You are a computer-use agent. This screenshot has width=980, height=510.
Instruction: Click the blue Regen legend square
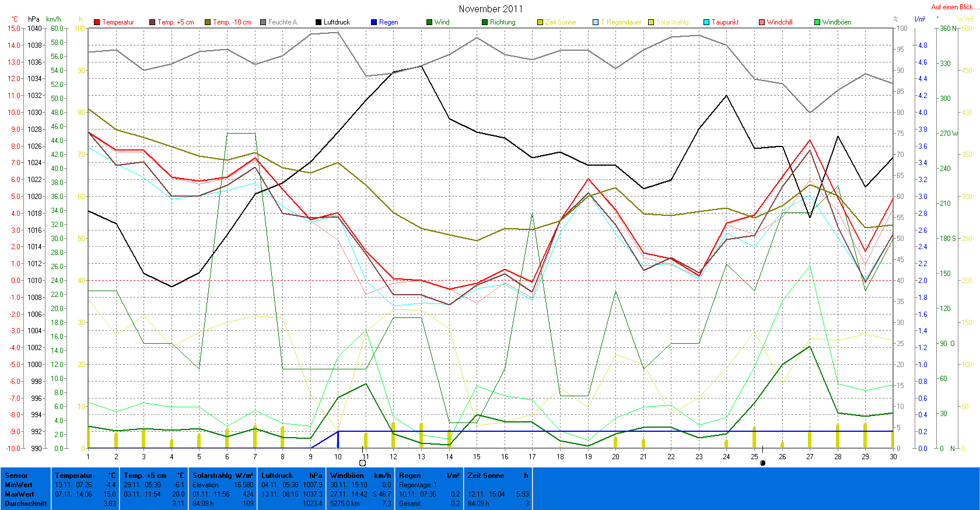[374, 22]
